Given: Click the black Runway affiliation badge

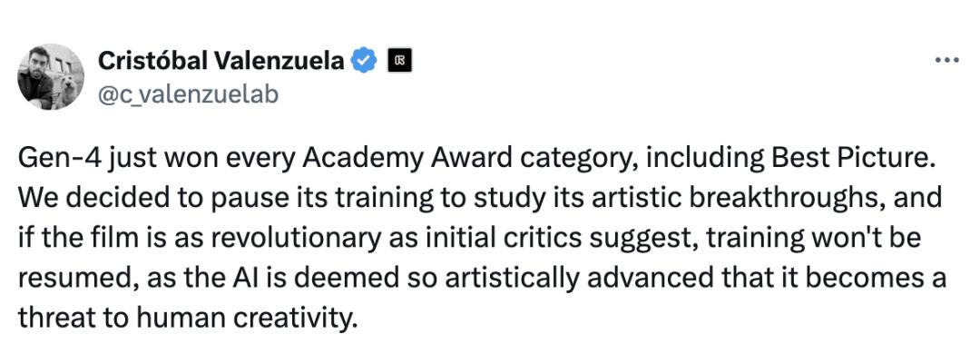Looking at the screenshot, I should pyautogui.click(x=399, y=61).
